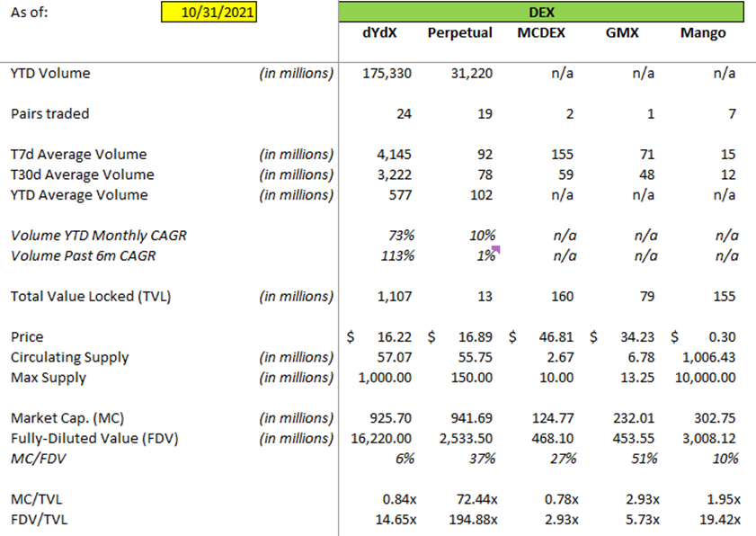Select Mango price 0.30
This screenshot has width=756, height=536.
tap(722, 336)
